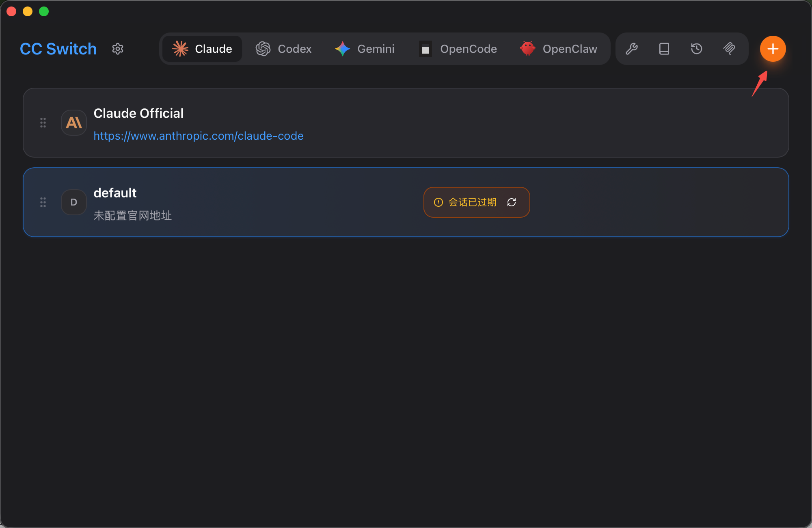Screen dimensions: 812x528
Task: Select the default provider name
Action: (115, 193)
